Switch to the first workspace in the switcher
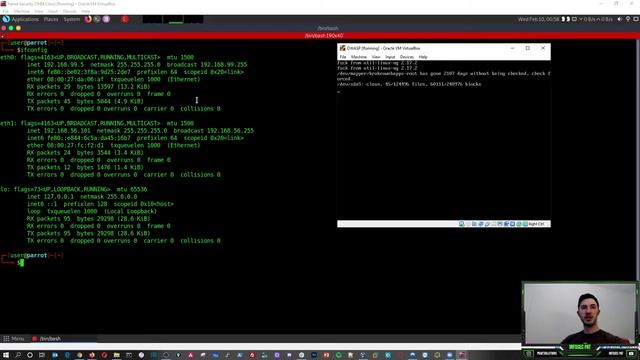The width and height of the screenshot is (640, 360). pyautogui.click(x=152, y=19)
